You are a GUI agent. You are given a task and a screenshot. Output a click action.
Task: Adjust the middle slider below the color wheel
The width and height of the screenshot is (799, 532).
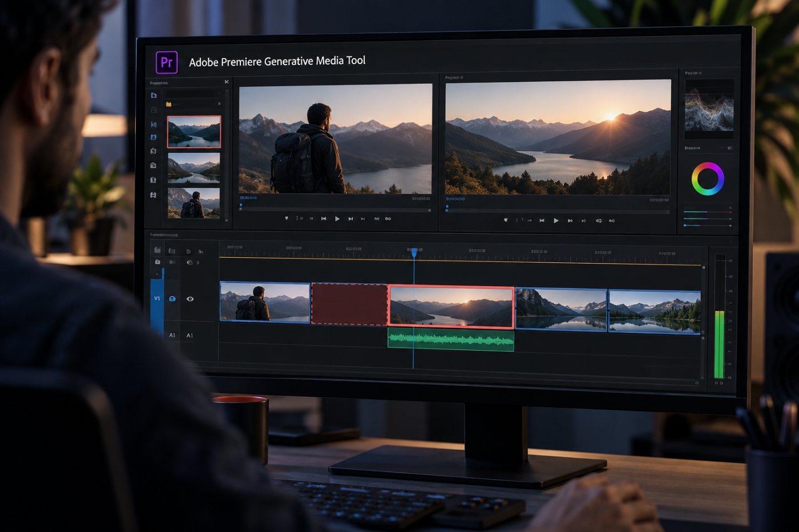[x=708, y=218]
